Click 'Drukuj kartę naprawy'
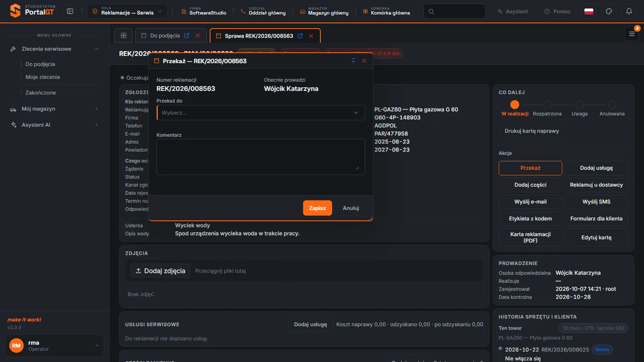644x362 pixels. coord(532,131)
